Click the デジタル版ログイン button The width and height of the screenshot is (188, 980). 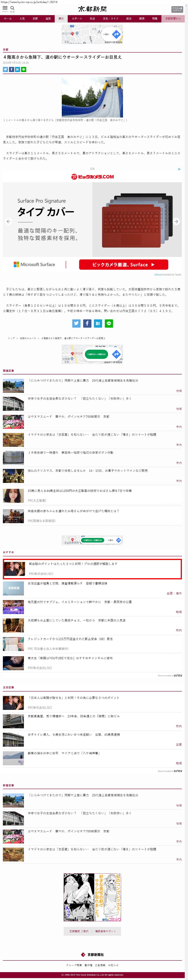177,9
